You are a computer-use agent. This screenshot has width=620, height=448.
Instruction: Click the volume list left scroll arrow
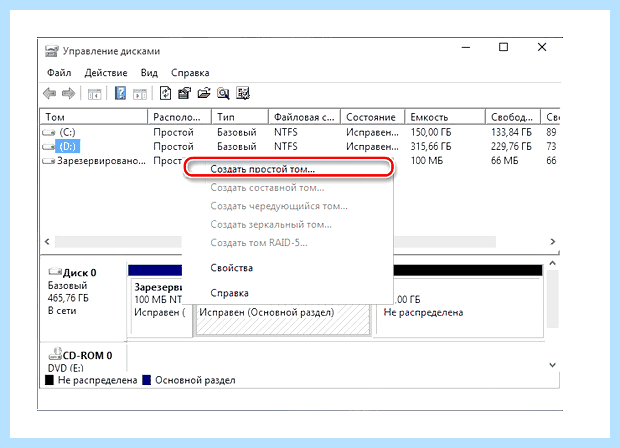[x=47, y=242]
